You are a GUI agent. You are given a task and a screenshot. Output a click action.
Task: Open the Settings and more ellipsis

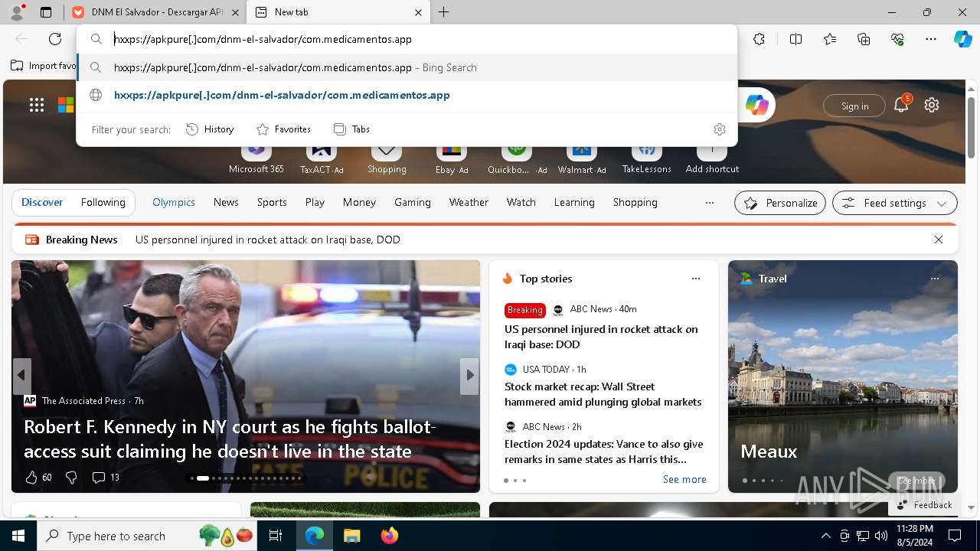point(931,39)
